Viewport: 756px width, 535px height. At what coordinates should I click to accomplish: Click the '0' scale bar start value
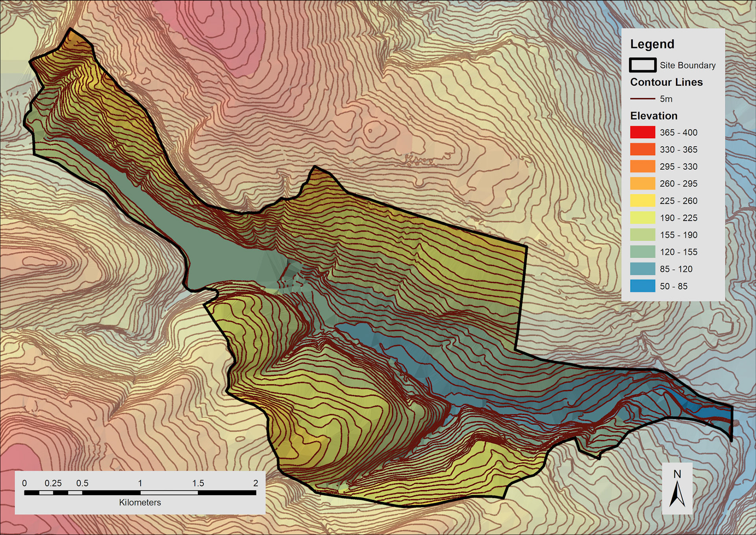(24, 483)
